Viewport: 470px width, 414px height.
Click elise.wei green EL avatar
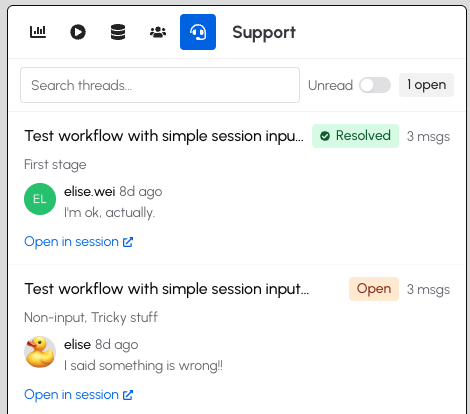pos(40,199)
